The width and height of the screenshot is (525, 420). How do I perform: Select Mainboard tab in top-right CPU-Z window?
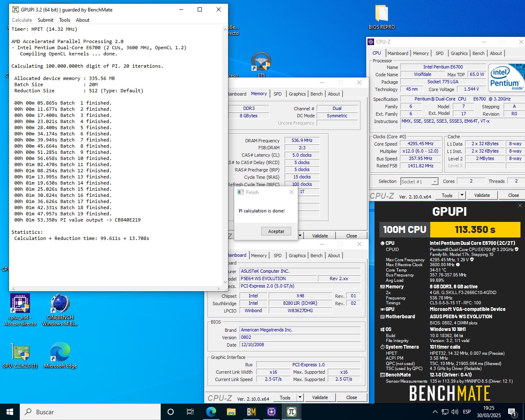point(398,53)
